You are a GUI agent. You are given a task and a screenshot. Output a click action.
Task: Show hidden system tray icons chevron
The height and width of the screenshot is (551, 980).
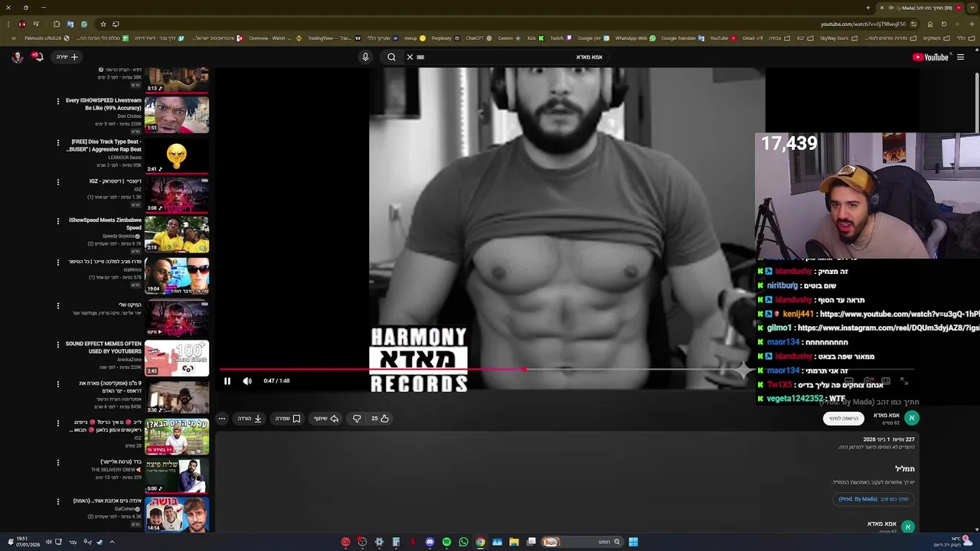112,542
